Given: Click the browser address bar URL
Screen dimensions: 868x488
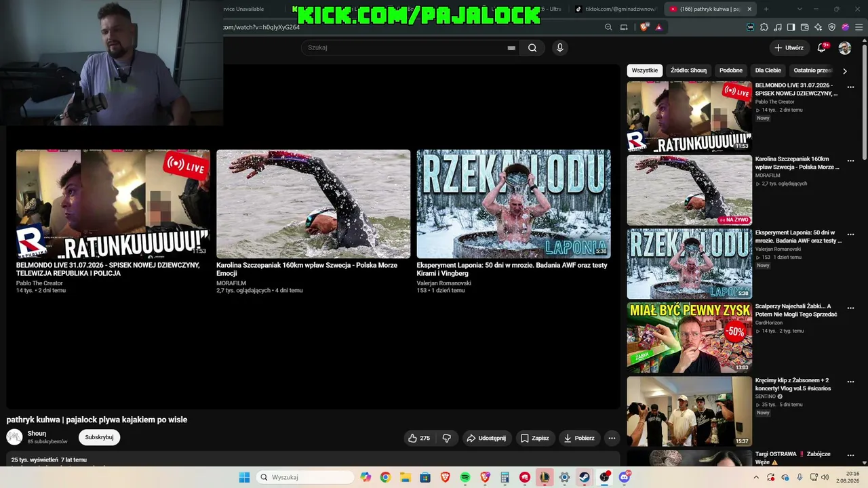Looking at the screenshot, I should (x=262, y=27).
